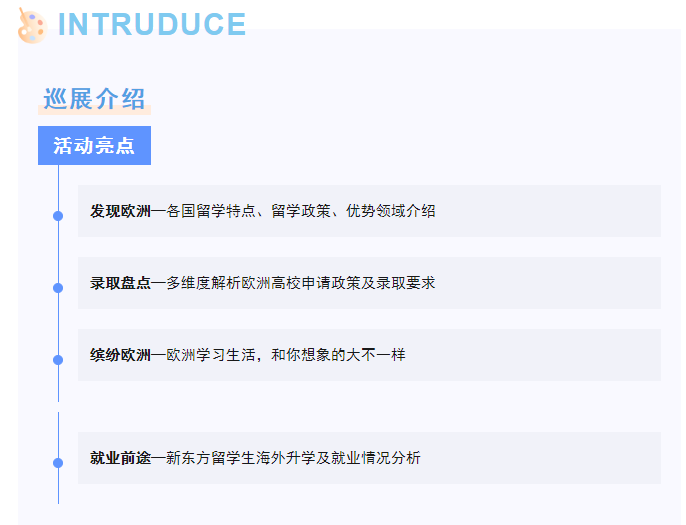Viewport: 686px width, 525px height.
Task: Click the paint palette icon beside INTRUDUCE
Action: [32, 25]
